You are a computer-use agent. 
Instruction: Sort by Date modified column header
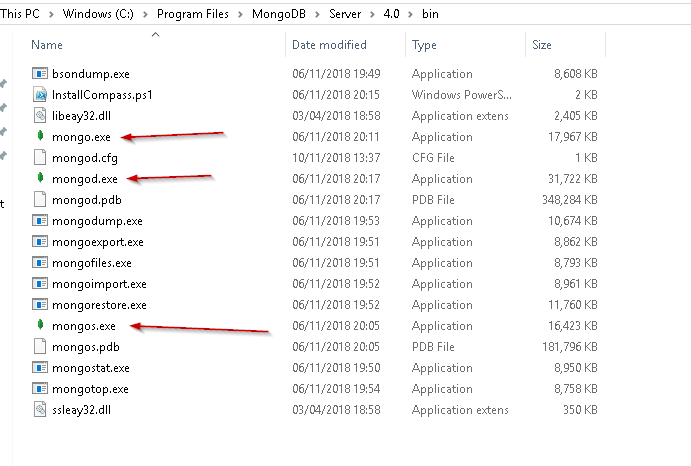329,45
